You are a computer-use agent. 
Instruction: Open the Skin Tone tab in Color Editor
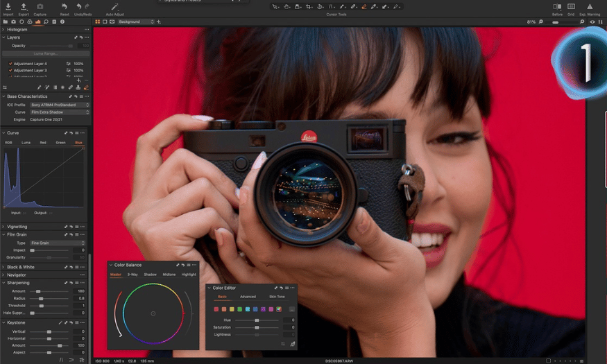[x=277, y=297]
